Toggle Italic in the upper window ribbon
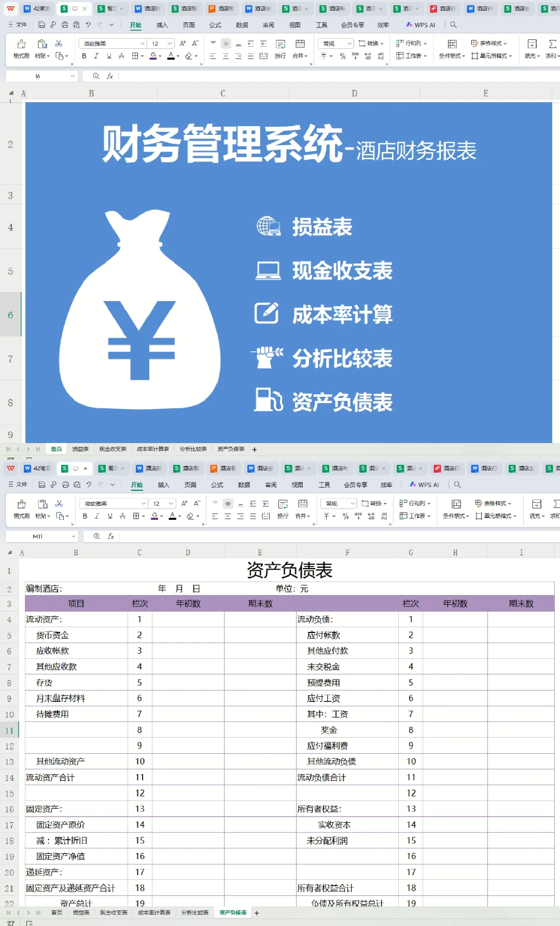Image resolution: width=560 pixels, height=926 pixels. [x=96, y=56]
